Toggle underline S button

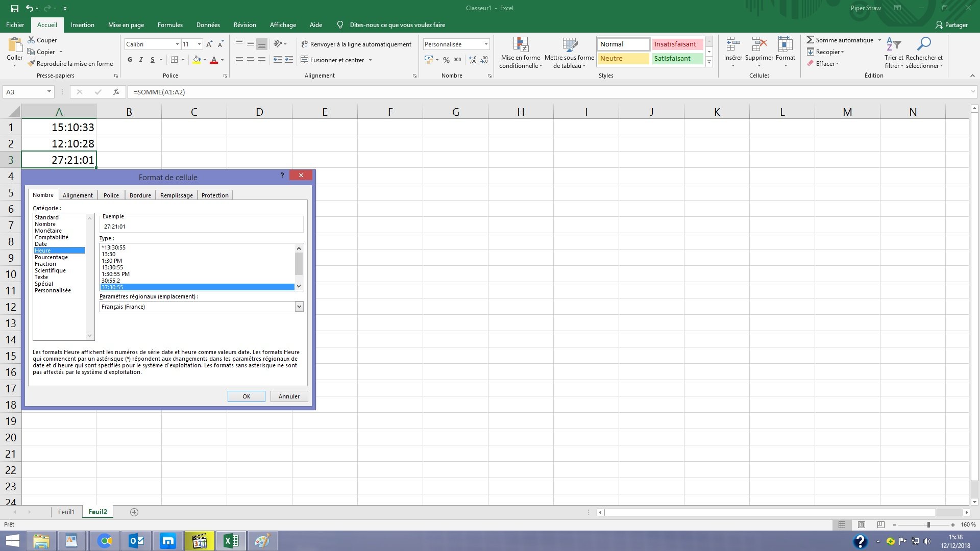[152, 60]
